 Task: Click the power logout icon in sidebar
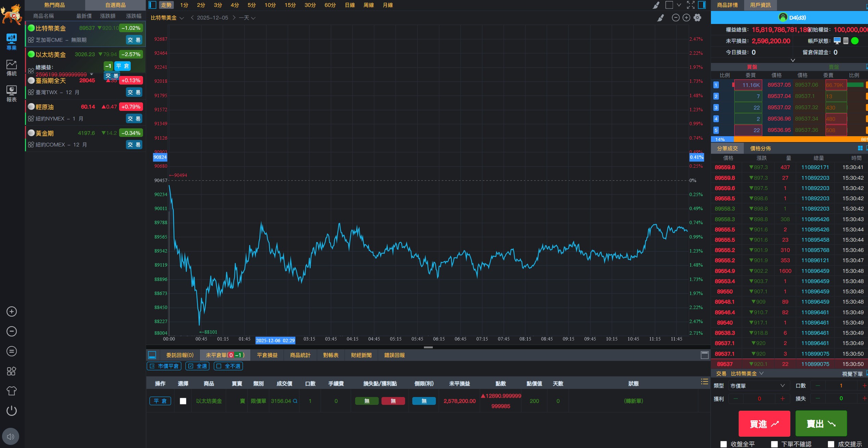coord(11,410)
